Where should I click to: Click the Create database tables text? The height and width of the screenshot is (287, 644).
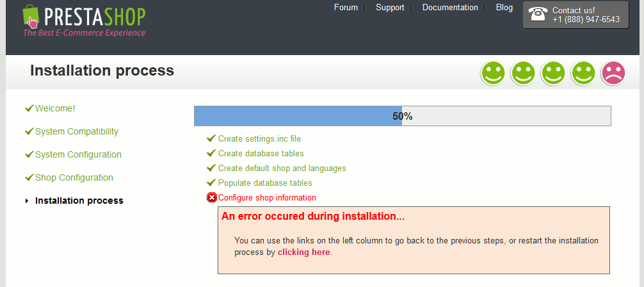tap(261, 153)
